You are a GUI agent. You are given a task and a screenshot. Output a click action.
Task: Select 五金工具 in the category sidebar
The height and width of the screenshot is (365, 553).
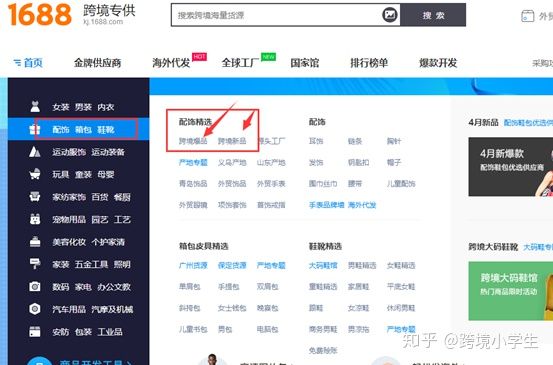(91, 264)
